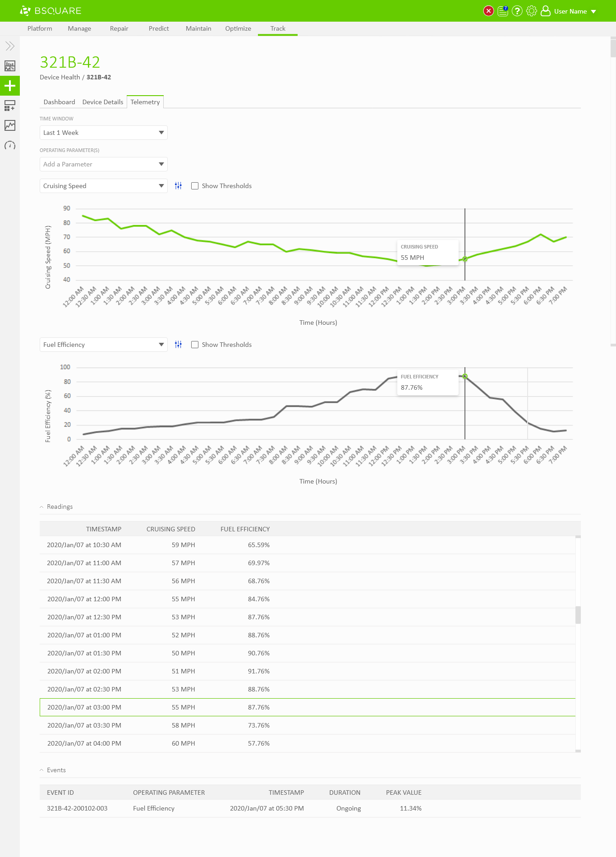Click the Device Health breadcrumb link
This screenshot has width=616, height=857.
[60, 77]
